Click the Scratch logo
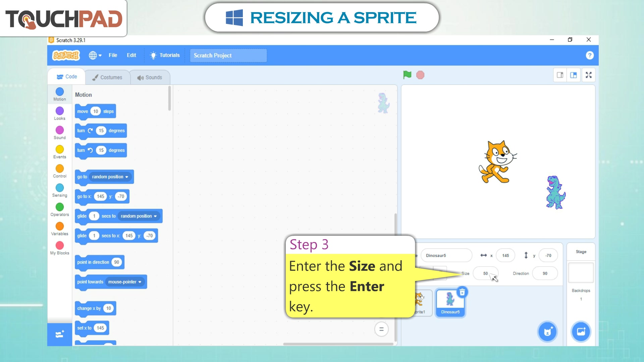This screenshot has height=362, width=644. point(66,55)
